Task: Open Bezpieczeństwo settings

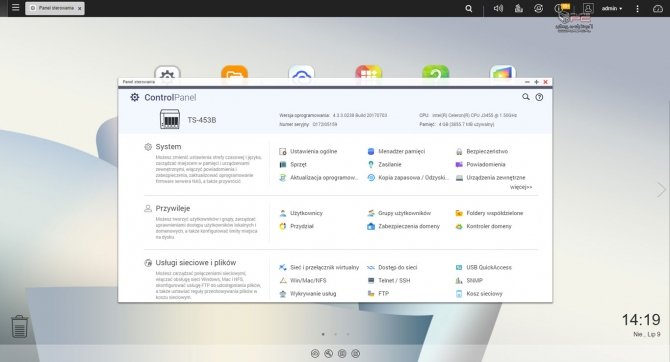Action: [482, 151]
